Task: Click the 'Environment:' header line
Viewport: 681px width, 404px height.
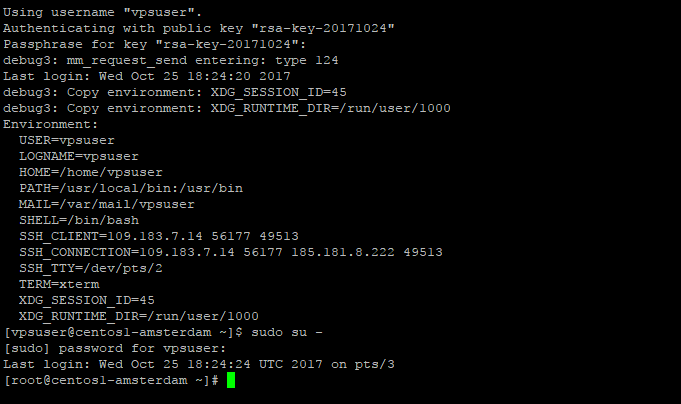Action: (x=51, y=124)
